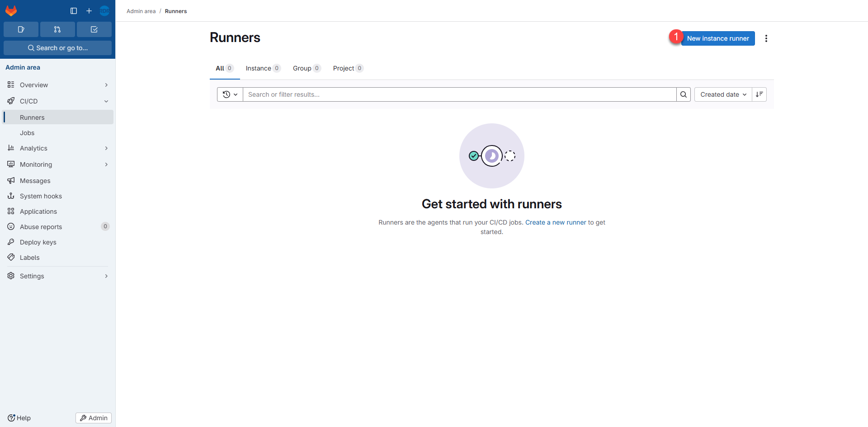The width and height of the screenshot is (868, 427).
Task: Open recent searches history dropdown
Action: click(x=230, y=94)
